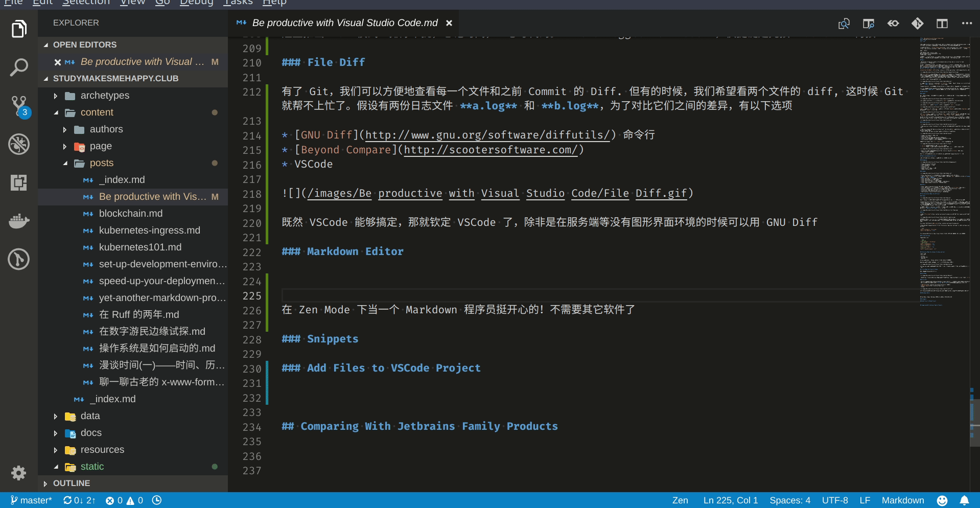Close Be productive file in Open Editors
The width and height of the screenshot is (980, 508).
58,62
